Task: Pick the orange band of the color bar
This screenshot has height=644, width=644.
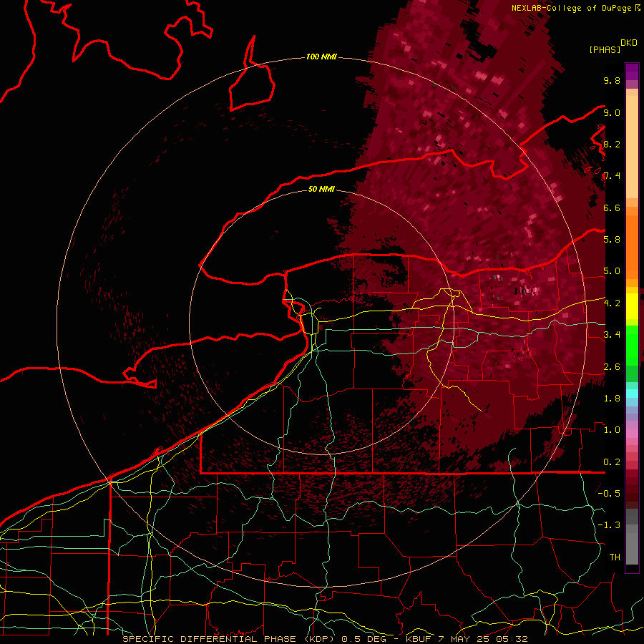Action: [x=632, y=246]
